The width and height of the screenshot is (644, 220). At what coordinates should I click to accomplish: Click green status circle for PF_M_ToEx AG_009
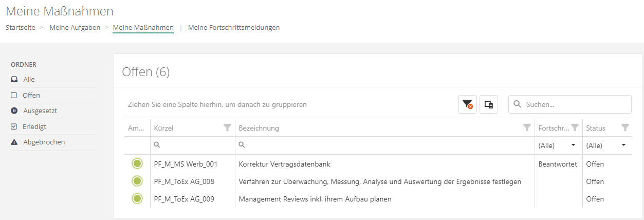[x=137, y=199]
